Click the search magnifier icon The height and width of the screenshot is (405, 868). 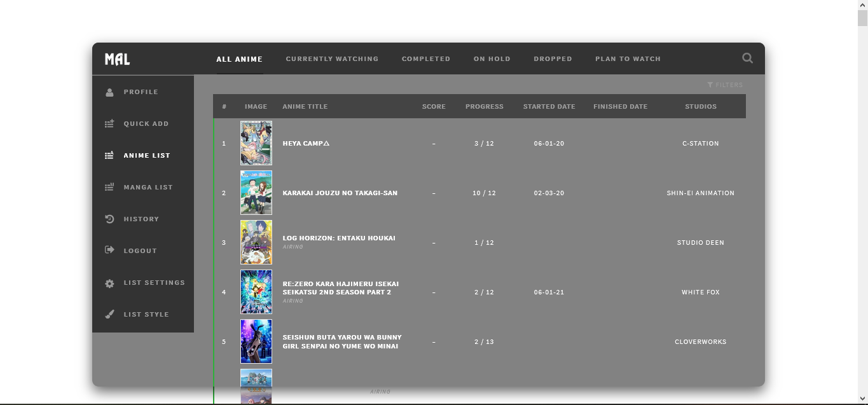[747, 58]
